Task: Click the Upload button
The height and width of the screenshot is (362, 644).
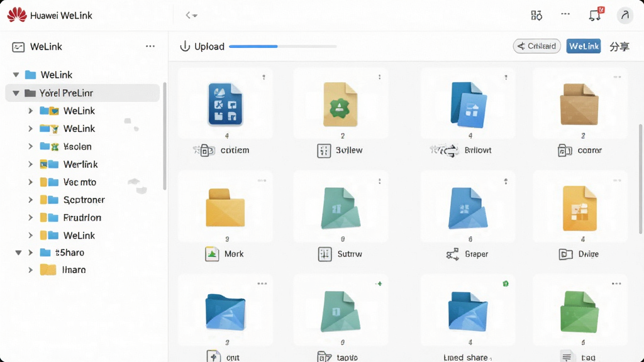Action: [203, 47]
